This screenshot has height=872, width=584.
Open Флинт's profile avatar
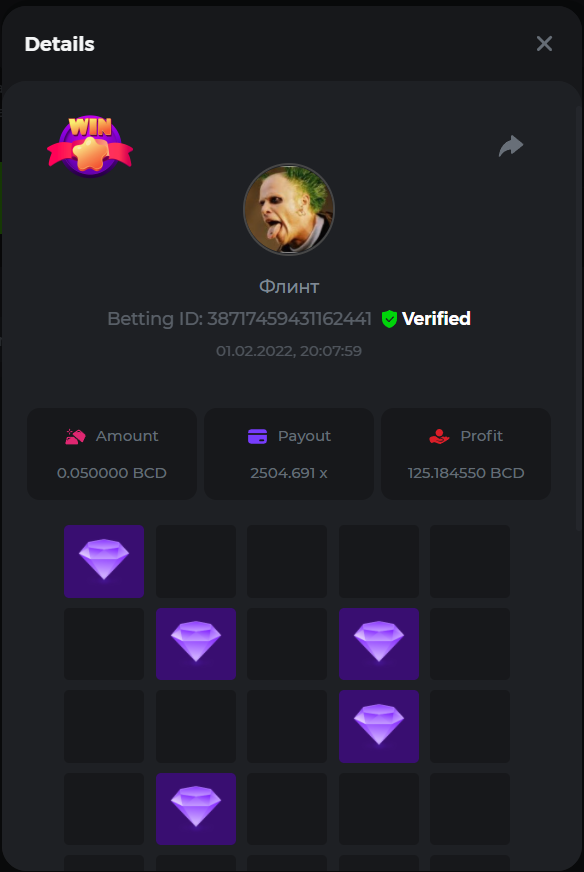pos(289,209)
